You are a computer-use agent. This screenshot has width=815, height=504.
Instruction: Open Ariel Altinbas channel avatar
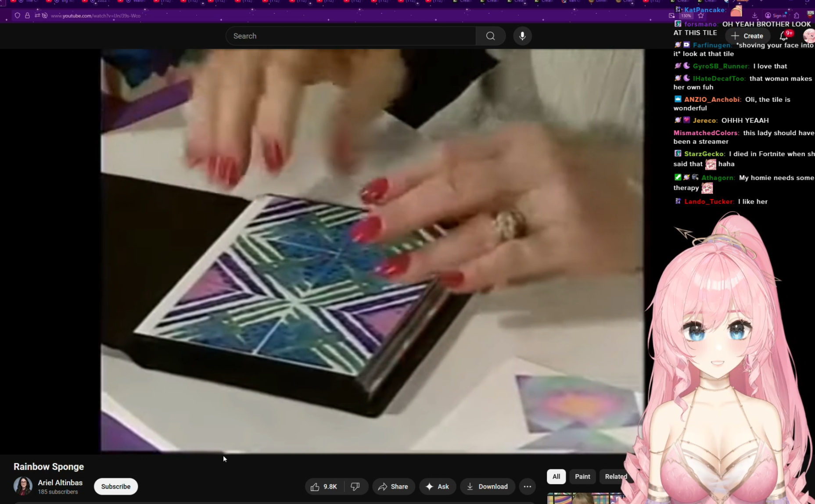(x=23, y=486)
